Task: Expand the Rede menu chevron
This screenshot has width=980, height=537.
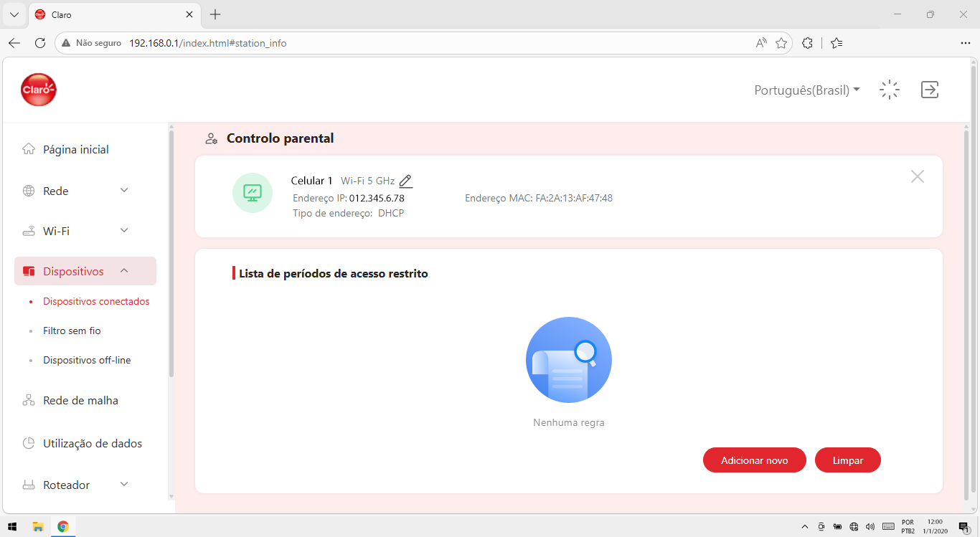Action: [x=124, y=190]
